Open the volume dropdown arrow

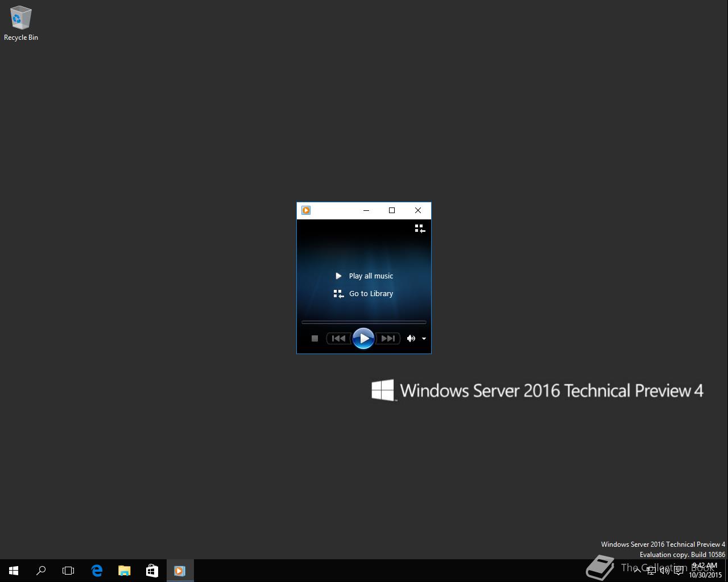[x=424, y=339]
